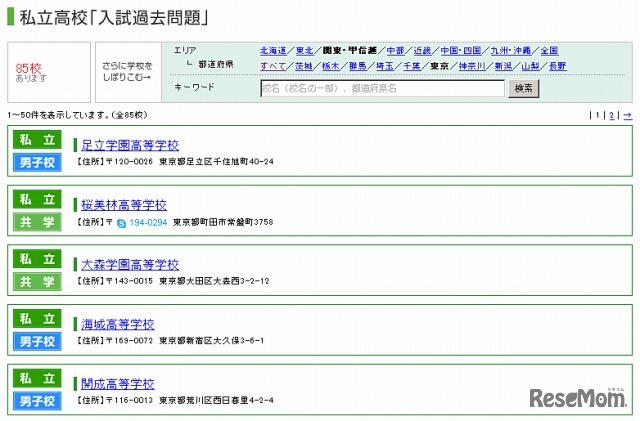Filter by 山梨 prefecture
Viewport: 640px width, 421px height.
[x=531, y=66]
